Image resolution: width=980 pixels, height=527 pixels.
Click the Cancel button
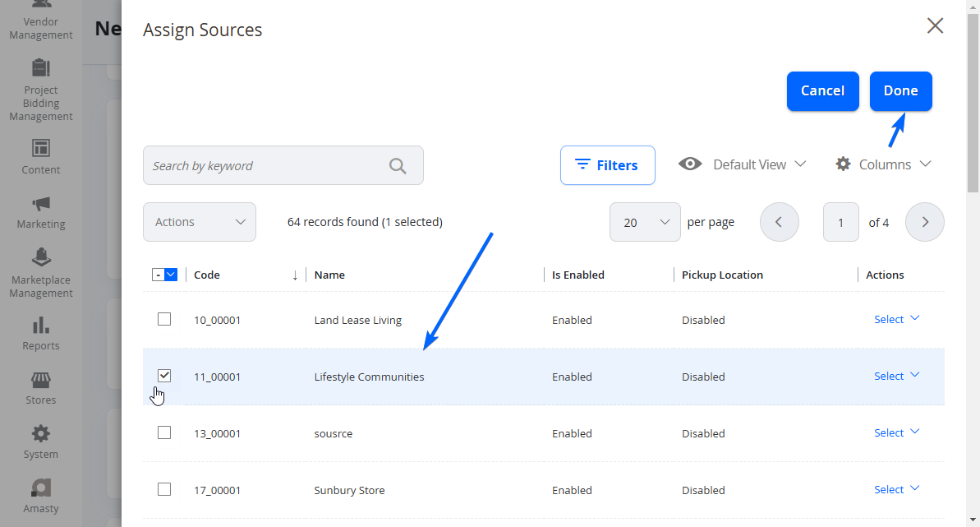coord(822,91)
